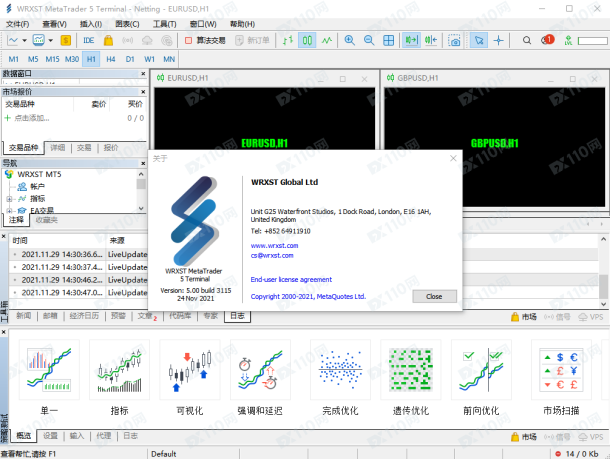Viewport: 610px width, 459px height.
Task: Open the End-user license agreement link
Action: click(x=291, y=279)
